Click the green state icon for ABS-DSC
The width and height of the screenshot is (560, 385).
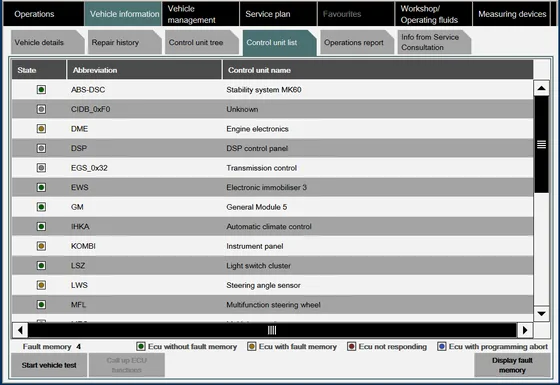tap(41, 89)
